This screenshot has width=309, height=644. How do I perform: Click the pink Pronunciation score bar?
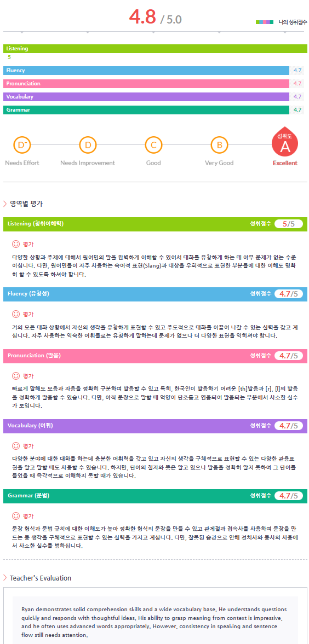146,83
